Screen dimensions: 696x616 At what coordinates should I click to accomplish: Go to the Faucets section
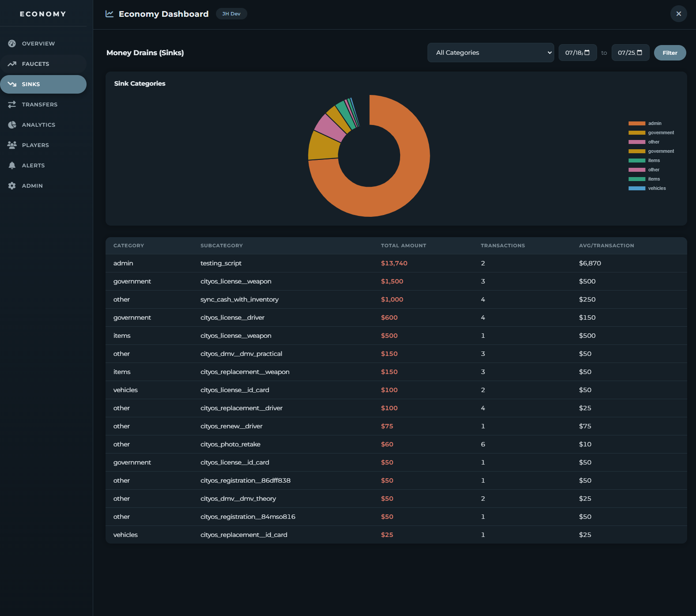point(43,64)
